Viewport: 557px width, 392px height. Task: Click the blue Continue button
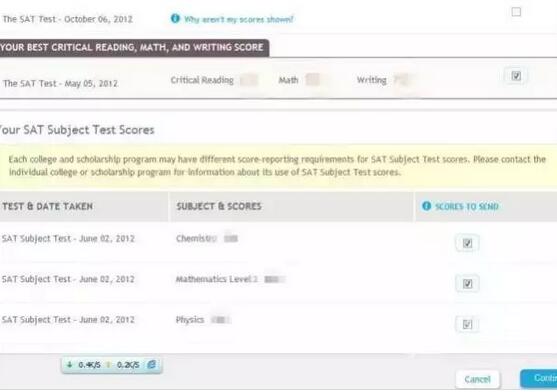pyautogui.click(x=539, y=379)
